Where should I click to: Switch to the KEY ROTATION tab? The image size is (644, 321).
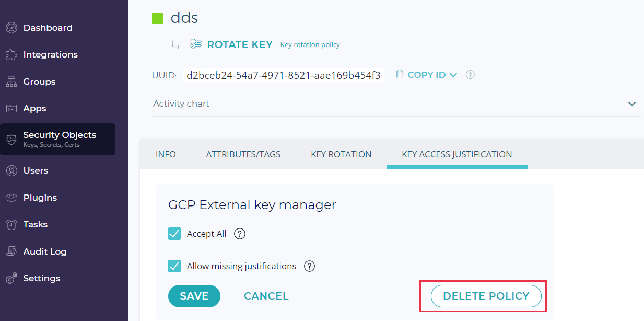(341, 154)
